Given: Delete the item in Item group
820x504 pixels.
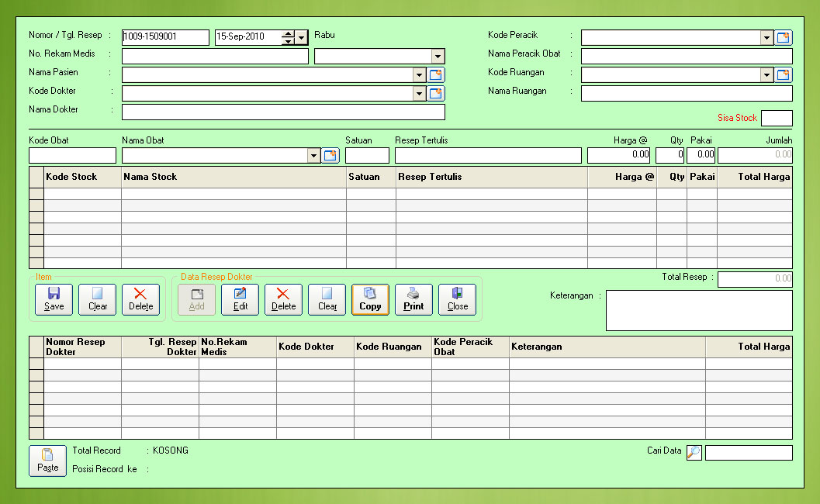Looking at the screenshot, I should coord(140,299).
